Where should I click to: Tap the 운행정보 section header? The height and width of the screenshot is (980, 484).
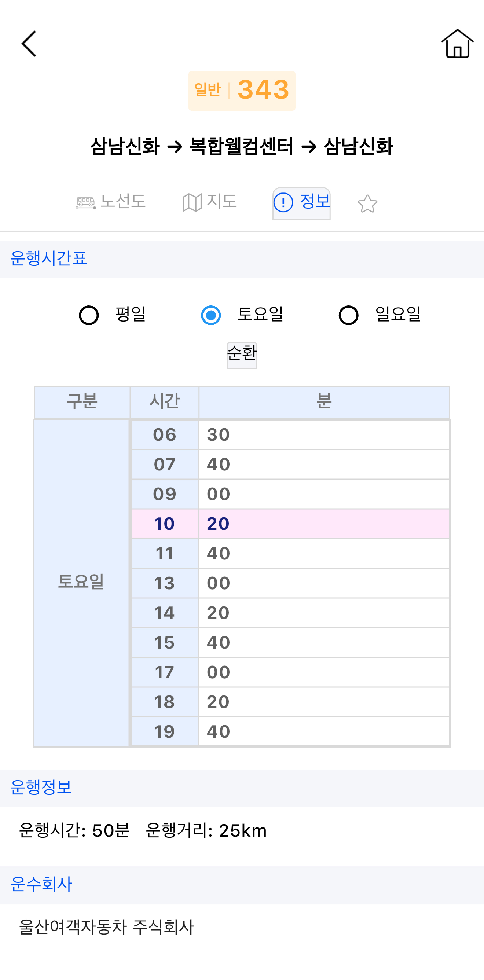pyautogui.click(x=41, y=787)
